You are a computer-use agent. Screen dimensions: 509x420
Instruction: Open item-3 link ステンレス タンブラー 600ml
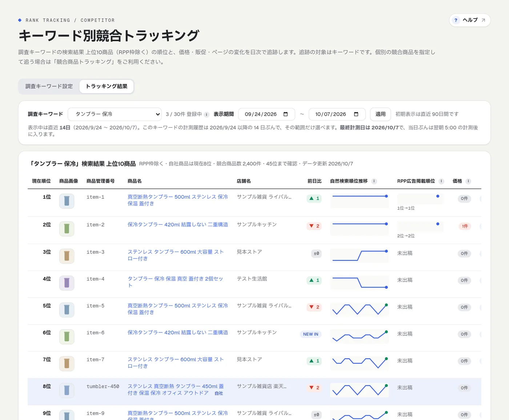pos(176,255)
